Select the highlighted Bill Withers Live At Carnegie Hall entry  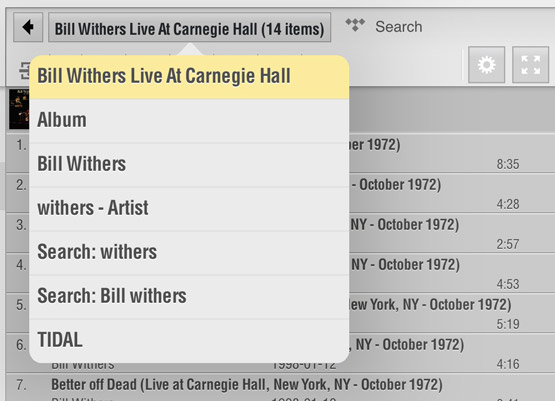coord(189,77)
